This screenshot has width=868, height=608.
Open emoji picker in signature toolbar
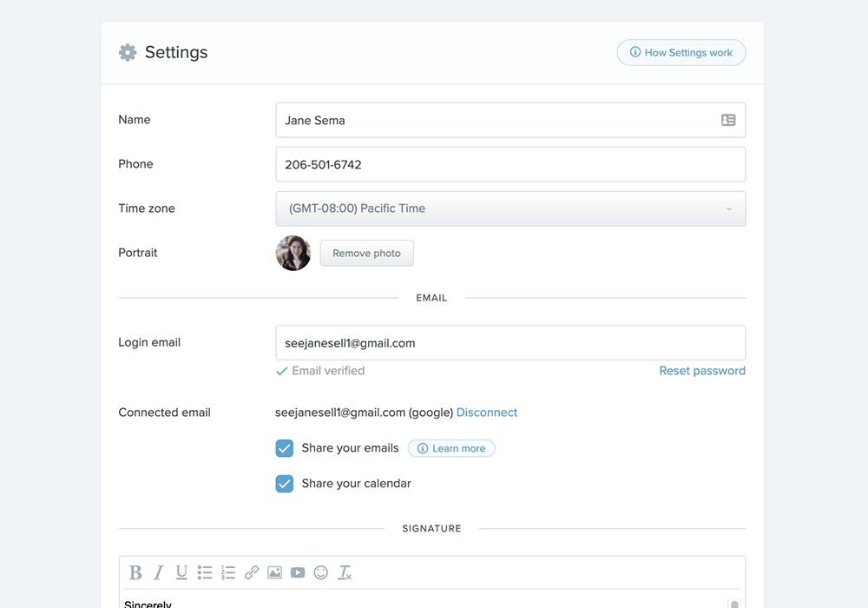click(321, 572)
